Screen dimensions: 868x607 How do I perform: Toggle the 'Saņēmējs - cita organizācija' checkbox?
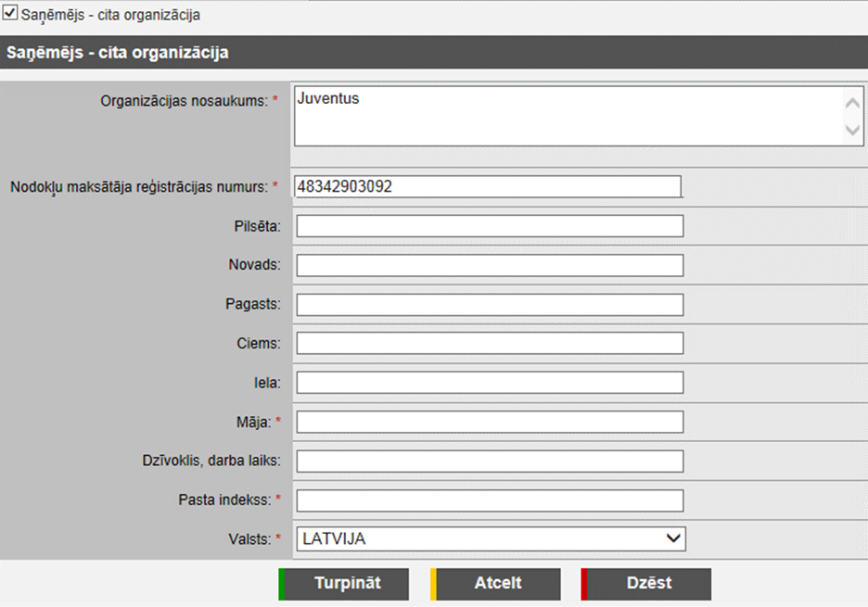tap(11, 15)
